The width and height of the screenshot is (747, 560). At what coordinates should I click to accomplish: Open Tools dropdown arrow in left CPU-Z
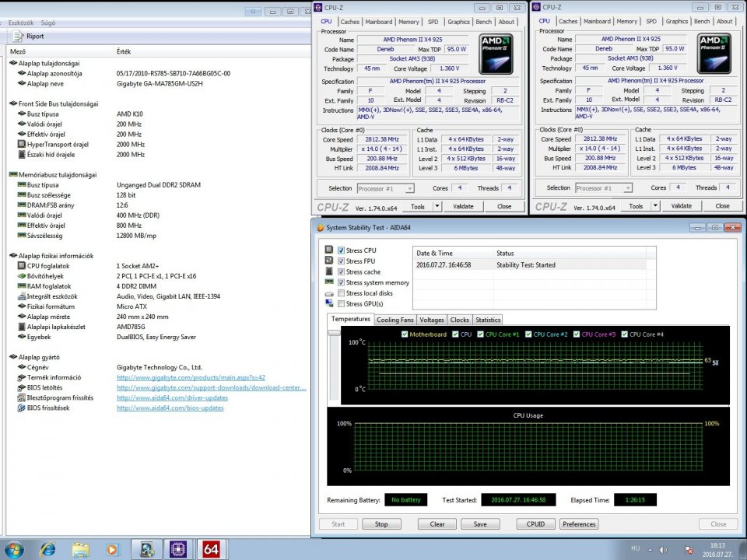[x=437, y=206]
